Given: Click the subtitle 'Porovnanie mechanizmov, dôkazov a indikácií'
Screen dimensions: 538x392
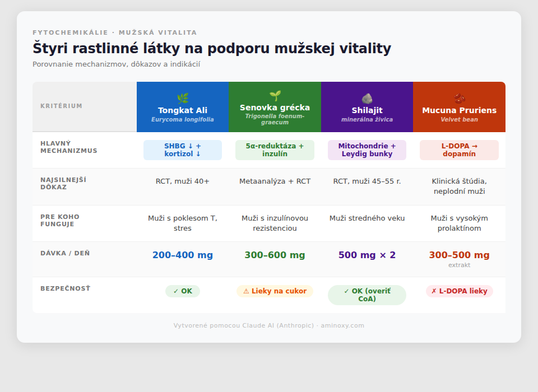Looking at the screenshot, I should tap(117, 64).
